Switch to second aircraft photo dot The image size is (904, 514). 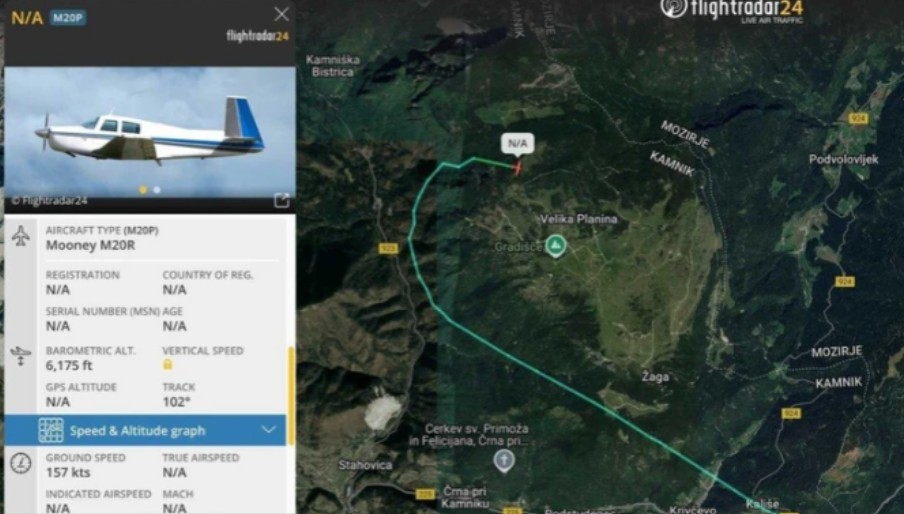157,190
